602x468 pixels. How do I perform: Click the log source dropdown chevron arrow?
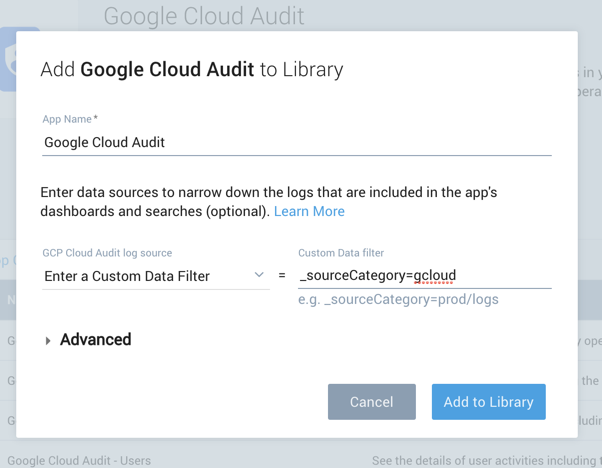coord(259,275)
